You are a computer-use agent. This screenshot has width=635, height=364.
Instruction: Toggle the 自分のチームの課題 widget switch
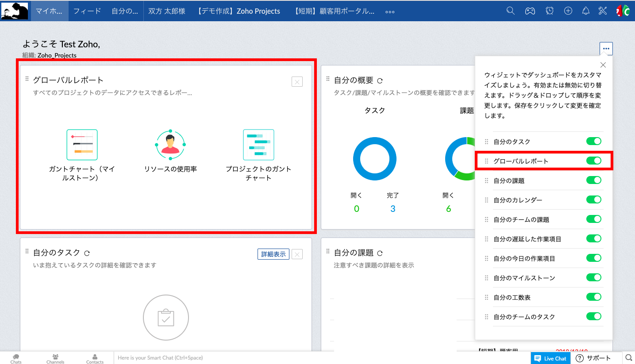point(594,219)
